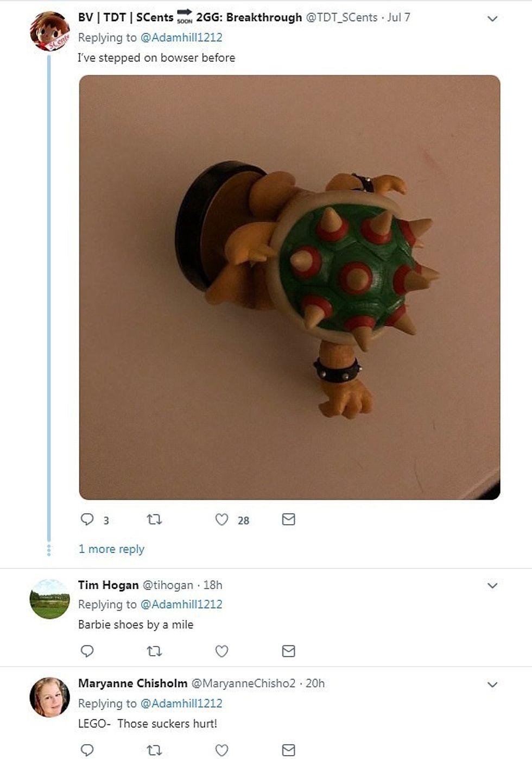This screenshot has width=532, height=759.
Task: Open dropdown menu on Maryanne Chisholm's tweet
Action: (492, 685)
